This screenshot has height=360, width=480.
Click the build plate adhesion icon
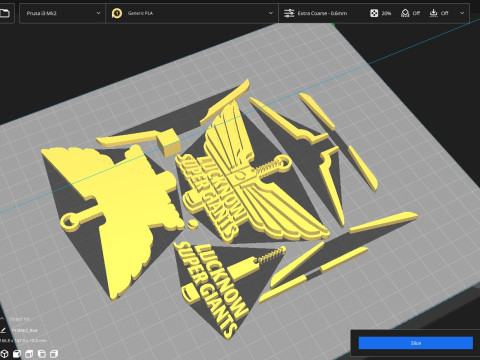(433, 13)
